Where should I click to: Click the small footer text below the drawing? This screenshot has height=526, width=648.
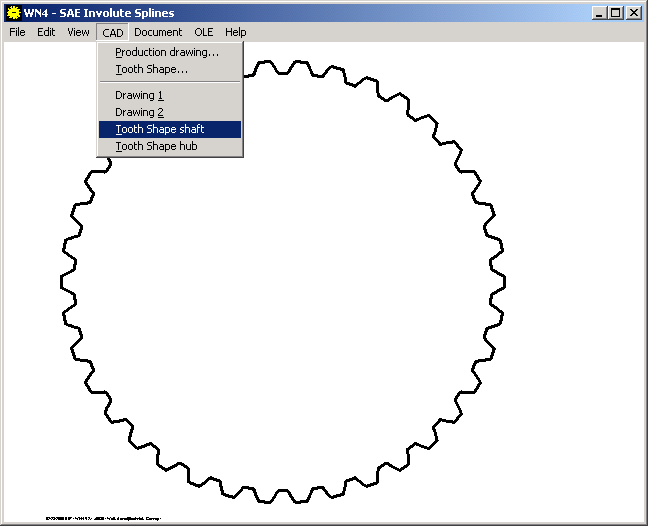point(103,518)
